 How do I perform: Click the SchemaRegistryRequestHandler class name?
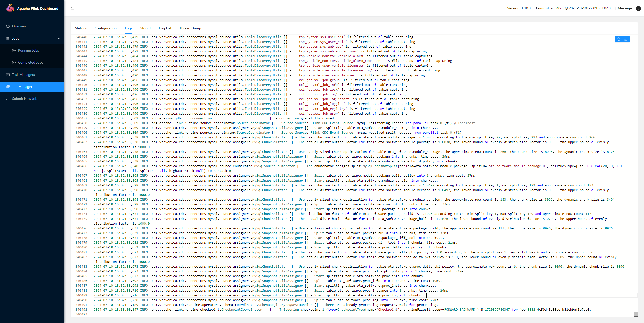tap(285, 305)
